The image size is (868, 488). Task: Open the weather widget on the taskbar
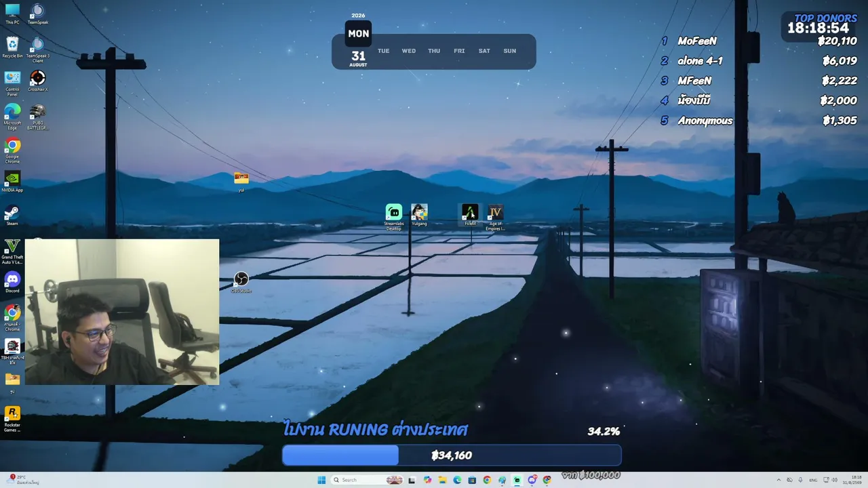point(22,480)
